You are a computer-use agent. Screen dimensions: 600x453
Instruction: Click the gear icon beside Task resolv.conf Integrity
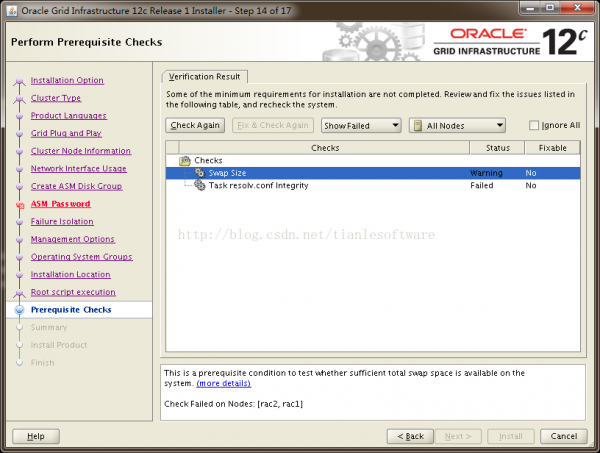[200, 186]
